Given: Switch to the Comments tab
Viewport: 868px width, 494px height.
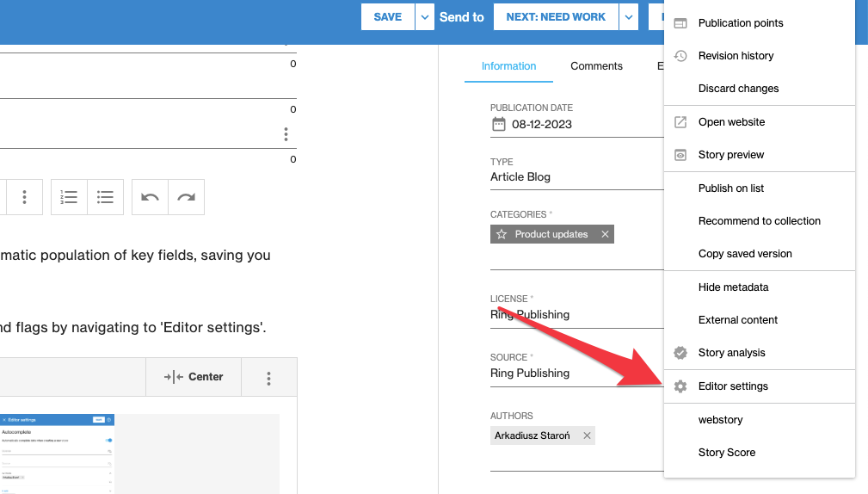Looking at the screenshot, I should (596, 66).
